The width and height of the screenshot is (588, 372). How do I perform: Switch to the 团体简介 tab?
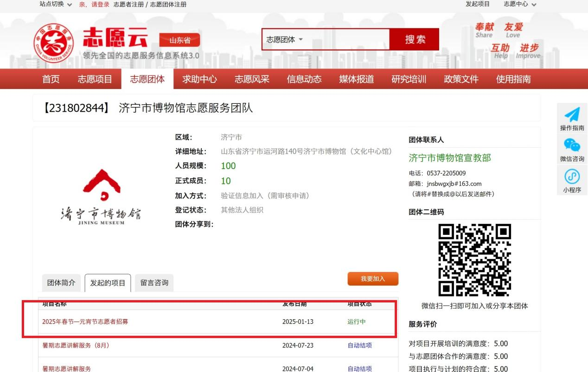pyautogui.click(x=61, y=283)
